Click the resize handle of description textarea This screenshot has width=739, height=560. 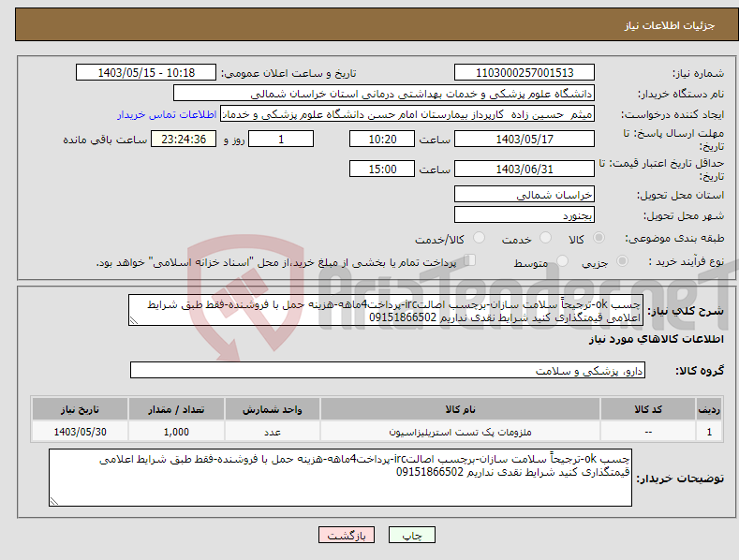134,320
